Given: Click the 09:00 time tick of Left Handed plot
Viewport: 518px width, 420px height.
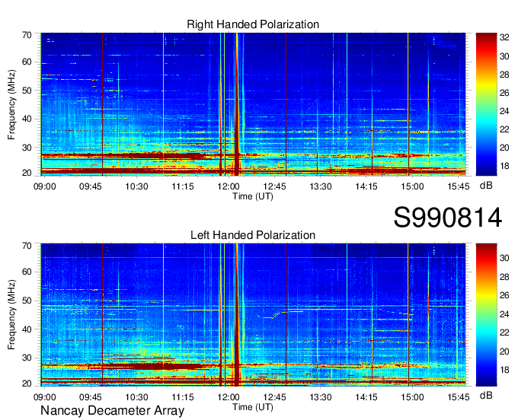Looking at the screenshot, I should click(45, 397).
